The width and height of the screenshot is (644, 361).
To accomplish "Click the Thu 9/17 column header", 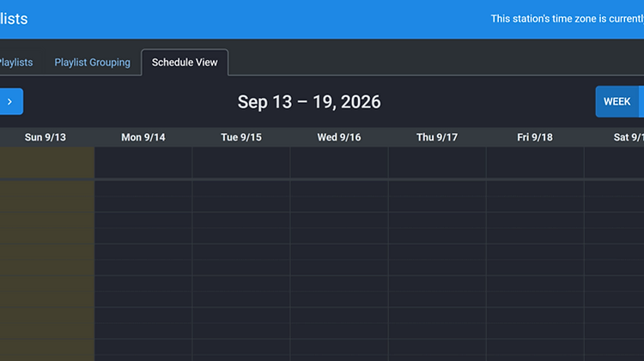I will 437,137.
